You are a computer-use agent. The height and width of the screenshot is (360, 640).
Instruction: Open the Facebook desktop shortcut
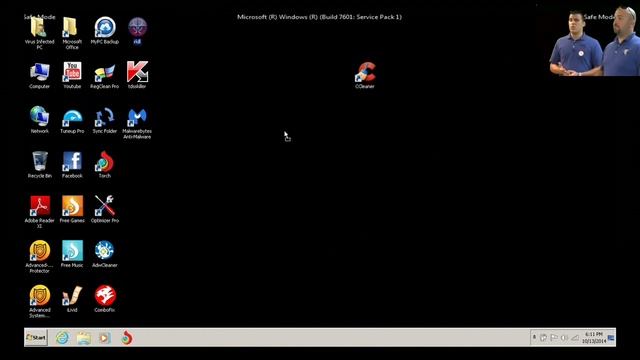(x=72, y=165)
